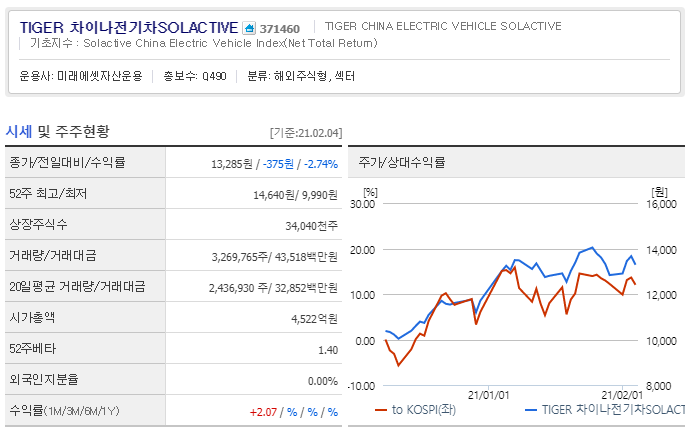The image size is (697, 434).
Task: Click the 4,522억원 market cap value
Action: pos(314,319)
